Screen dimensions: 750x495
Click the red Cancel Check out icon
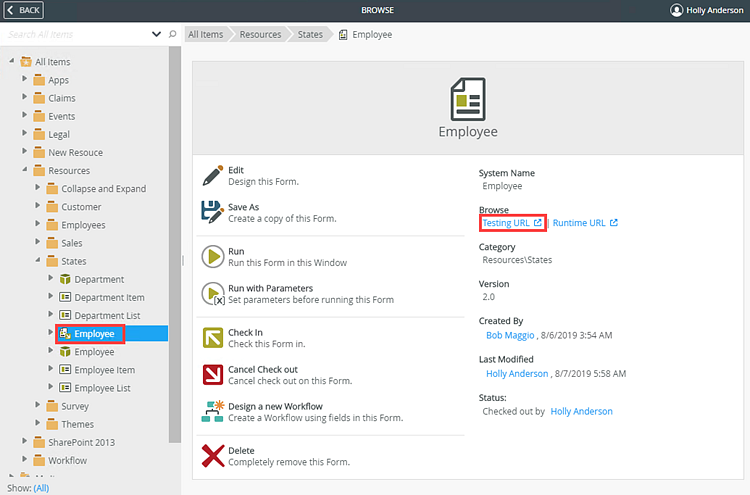coord(212,375)
